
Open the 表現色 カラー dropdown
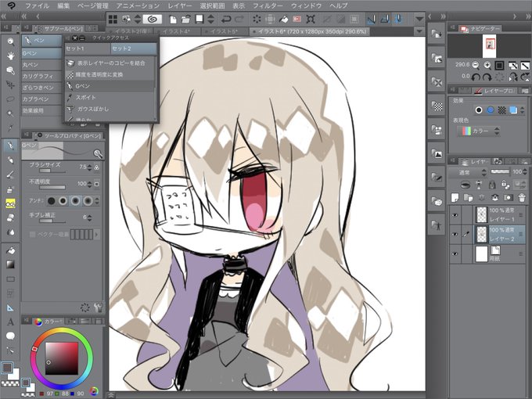coord(479,131)
